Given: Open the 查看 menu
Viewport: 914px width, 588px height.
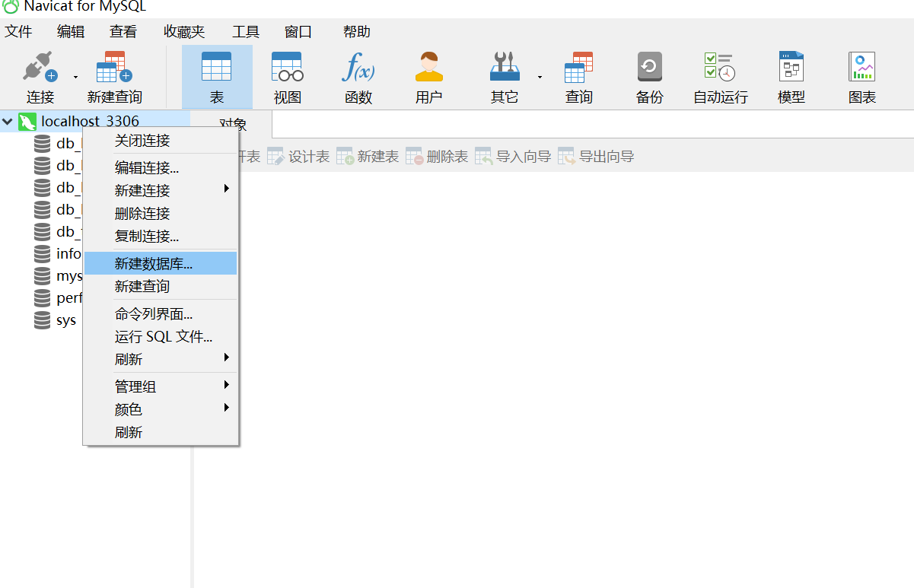Looking at the screenshot, I should [123, 32].
